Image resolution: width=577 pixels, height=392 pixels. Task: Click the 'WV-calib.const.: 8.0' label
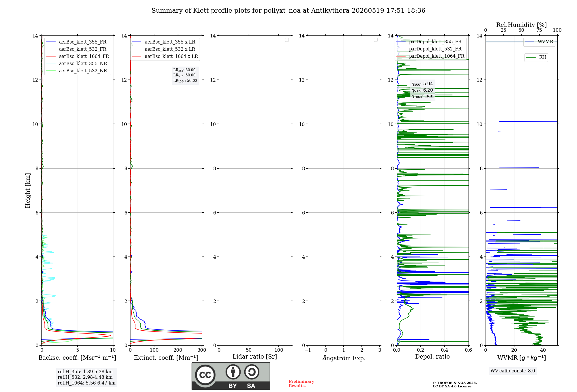(x=513, y=371)
